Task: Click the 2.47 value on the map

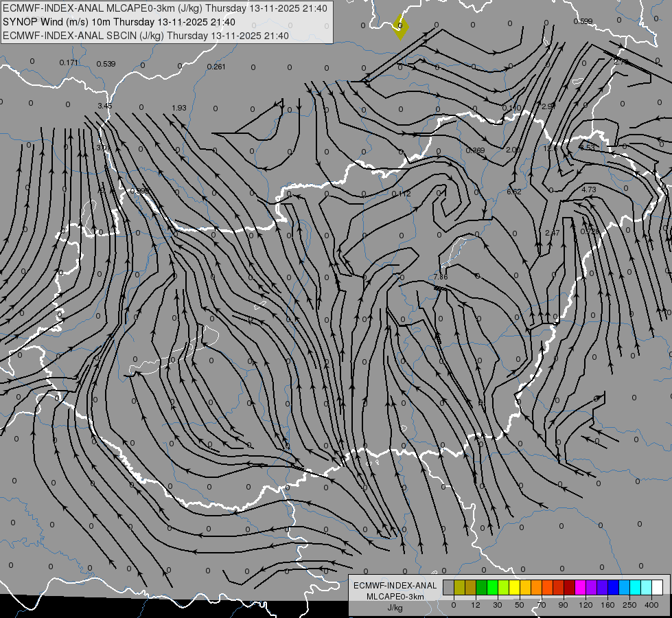Action: point(553,233)
